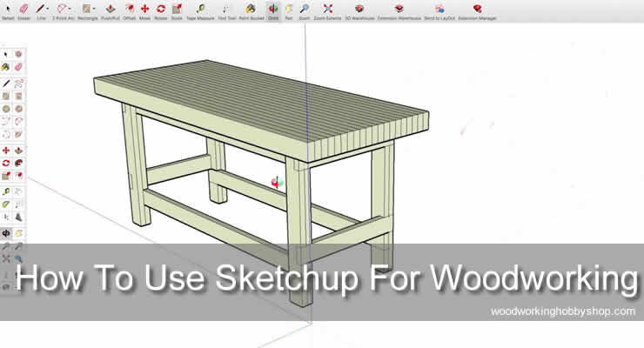Choose the Eraser tool in the top toolbar
This screenshot has height=348, width=644.
pos(23,8)
